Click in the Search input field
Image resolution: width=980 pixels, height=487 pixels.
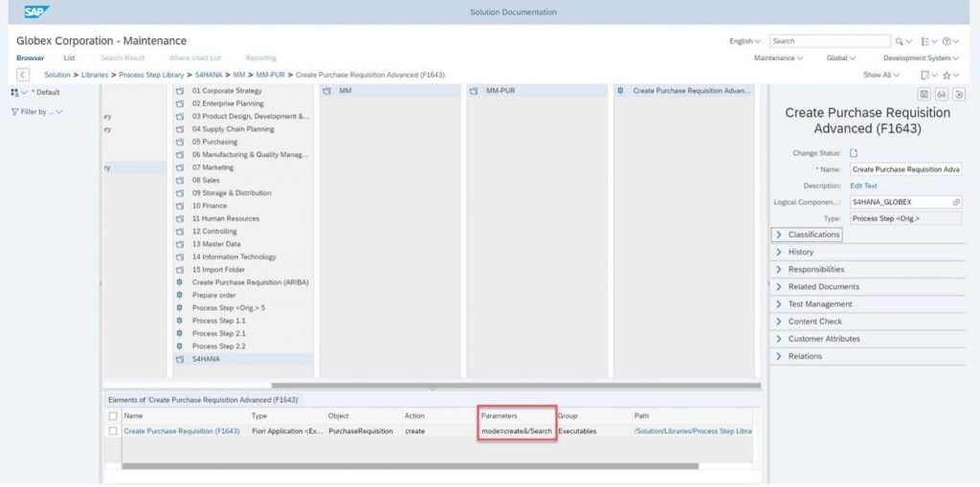point(830,41)
